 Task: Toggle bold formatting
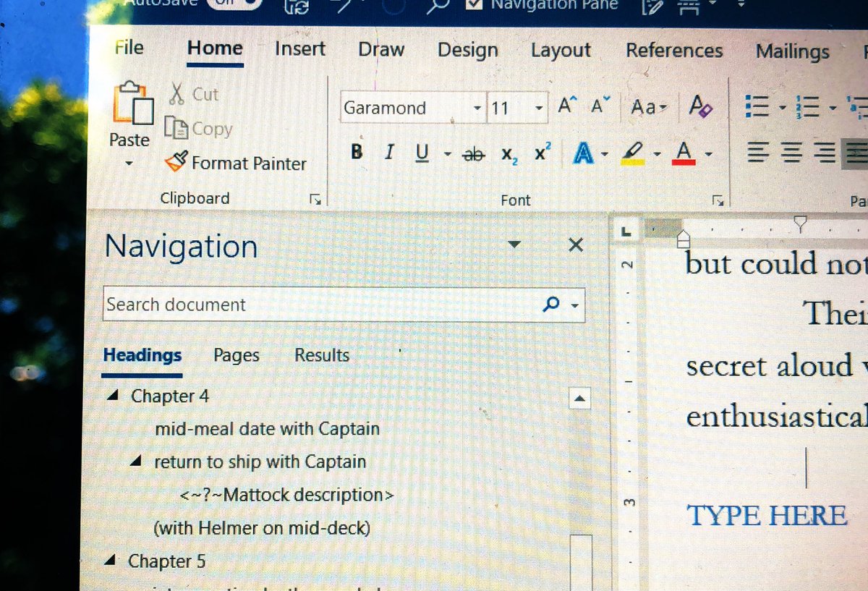(x=356, y=152)
